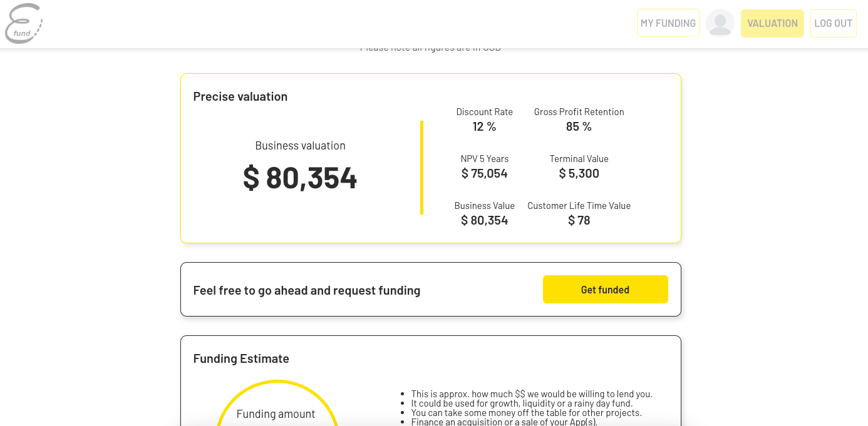Select the Discount Rate value 12%

click(x=484, y=126)
